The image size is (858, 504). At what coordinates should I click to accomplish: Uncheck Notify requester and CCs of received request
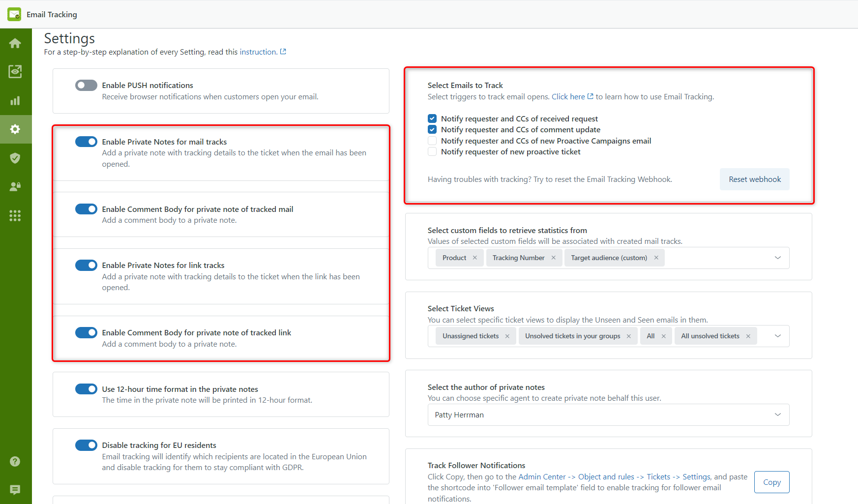pyautogui.click(x=432, y=119)
